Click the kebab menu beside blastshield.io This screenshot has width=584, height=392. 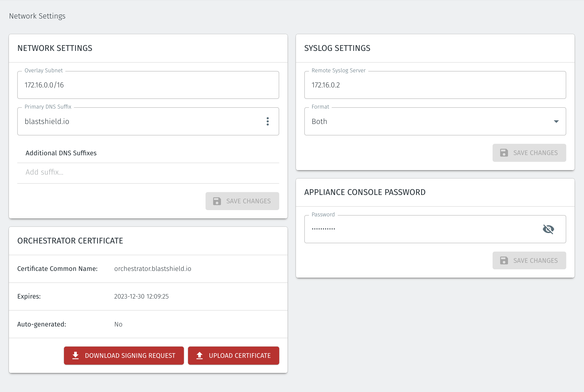[x=268, y=121]
